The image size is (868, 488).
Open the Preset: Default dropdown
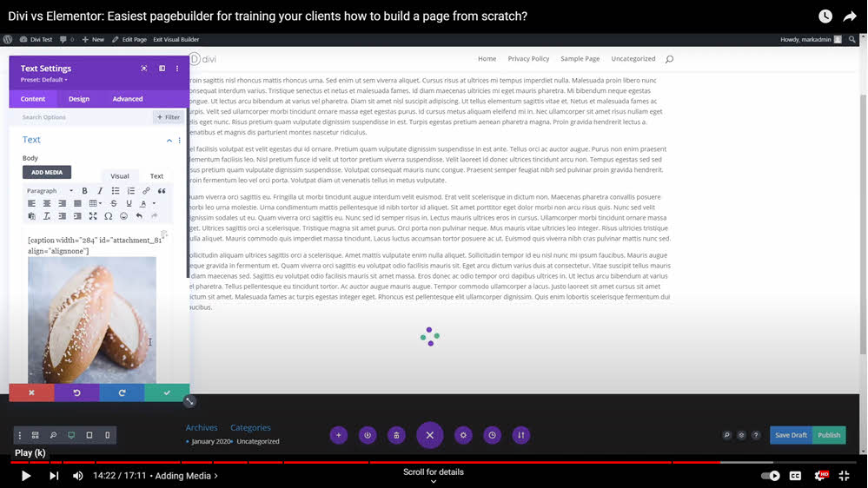44,80
